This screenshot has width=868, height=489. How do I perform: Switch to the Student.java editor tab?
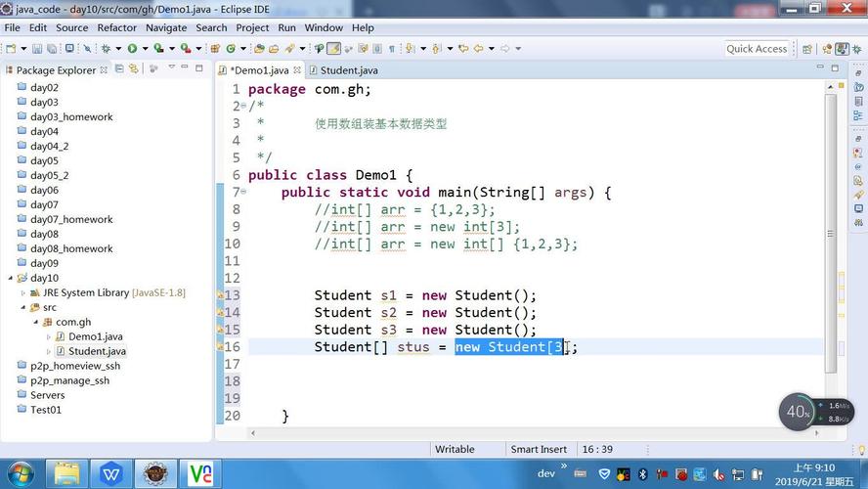tap(344, 70)
